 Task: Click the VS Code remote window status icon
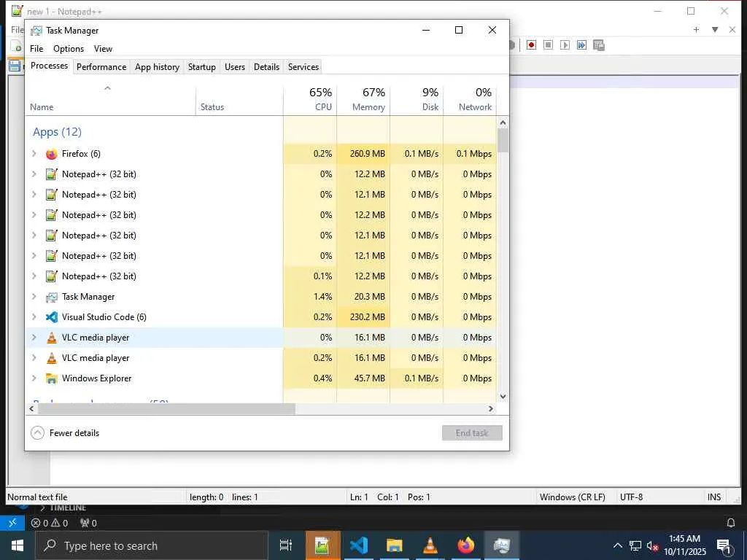12,523
